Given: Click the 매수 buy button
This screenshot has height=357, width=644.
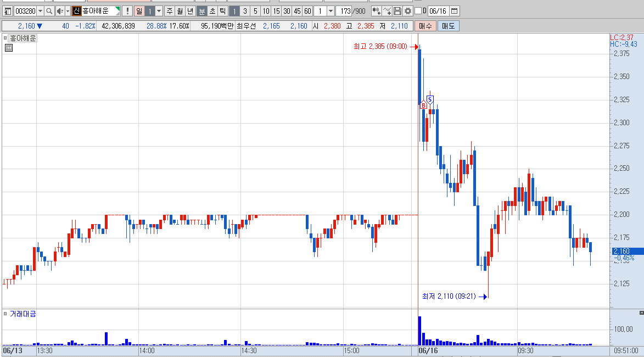Looking at the screenshot, I should click(x=425, y=26).
